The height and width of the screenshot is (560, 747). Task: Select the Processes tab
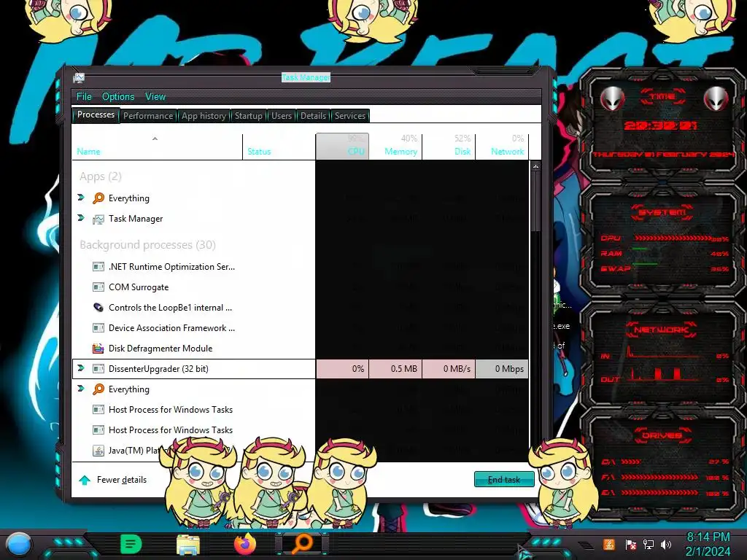(96, 114)
